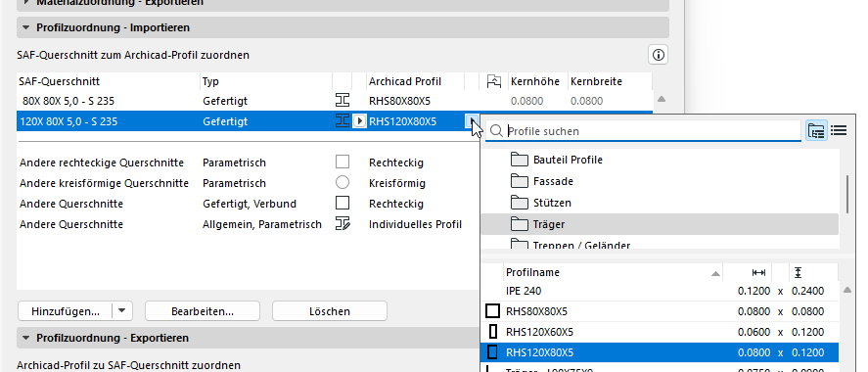Click Kernhöhe value 0.0800 for RHS80X80X5
Screen dimensions: 868x372
click(526, 101)
